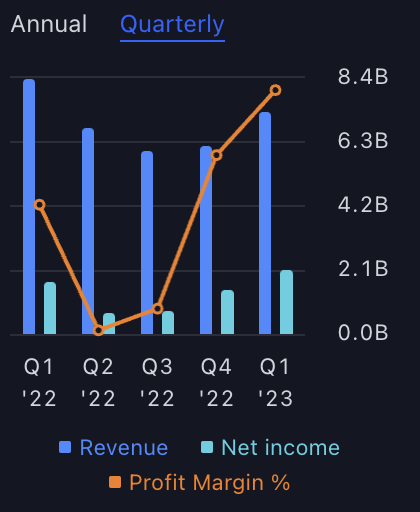This screenshot has width=420, height=512.
Task: Click the Q3 '22 axis label
Action: click(x=157, y=382)
